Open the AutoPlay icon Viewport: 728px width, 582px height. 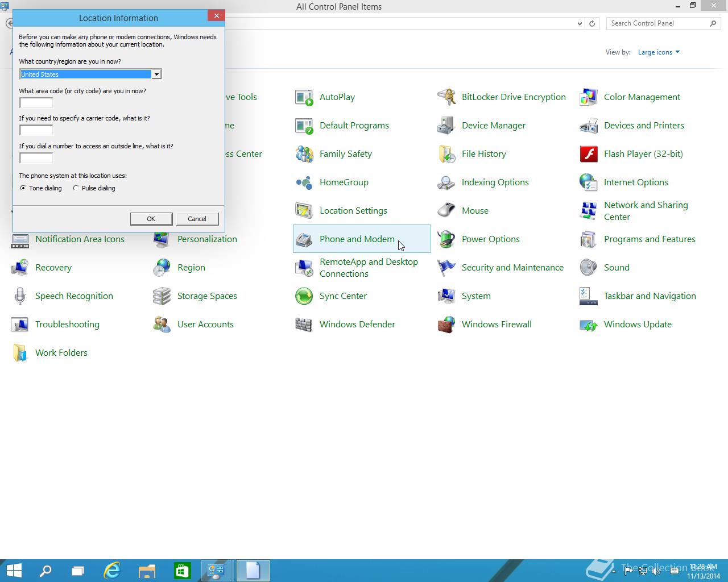[x=304, y=97]
